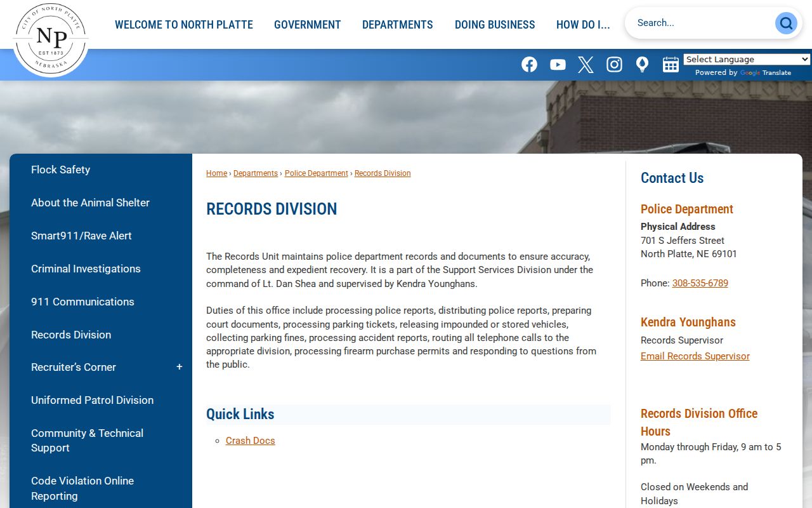Click Email Records Supervisor link
Viewport: 812px width, 508px height.
(695, 356)
